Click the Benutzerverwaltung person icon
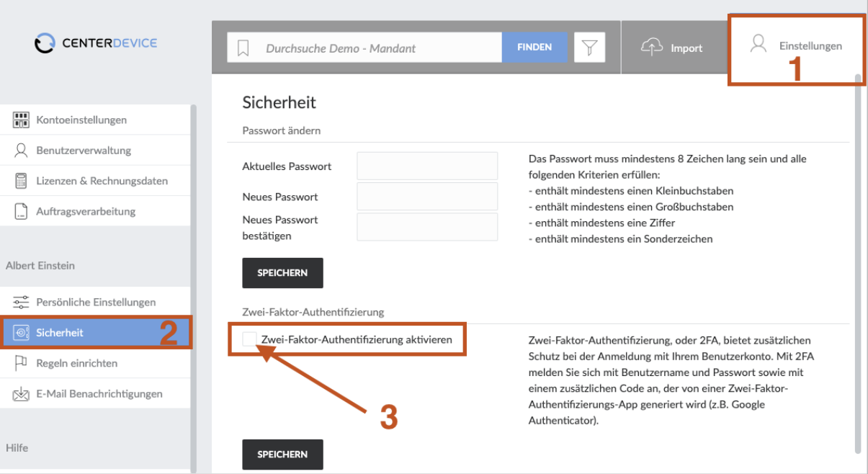The width and height of the screenshot is (868, 474). click(x=21, y=150)
